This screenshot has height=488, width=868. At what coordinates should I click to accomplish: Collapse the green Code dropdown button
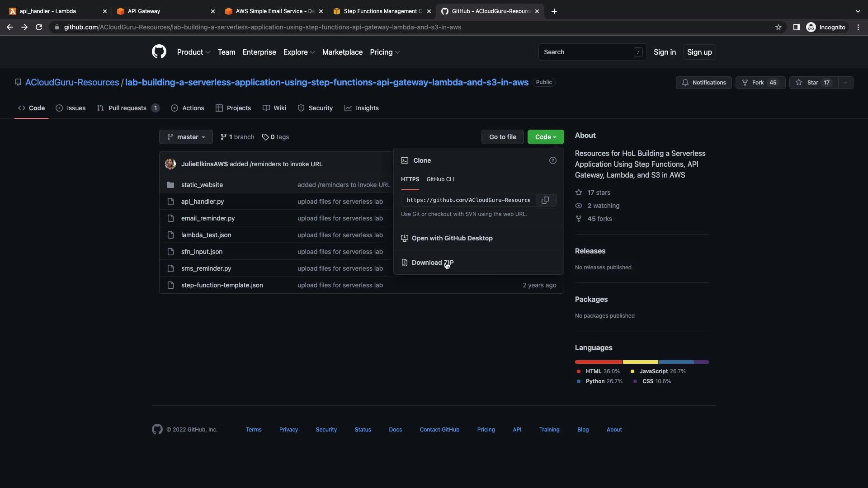pos(545,137)
